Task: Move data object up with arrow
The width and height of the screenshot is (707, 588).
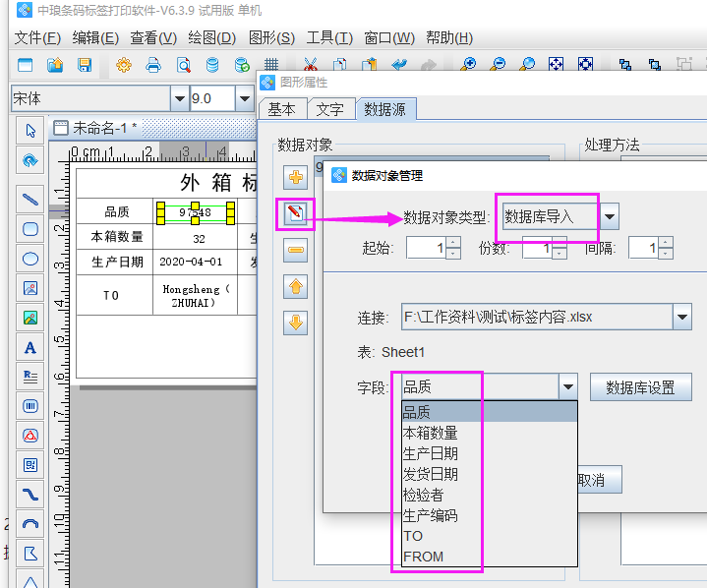Action: [295, 286]
